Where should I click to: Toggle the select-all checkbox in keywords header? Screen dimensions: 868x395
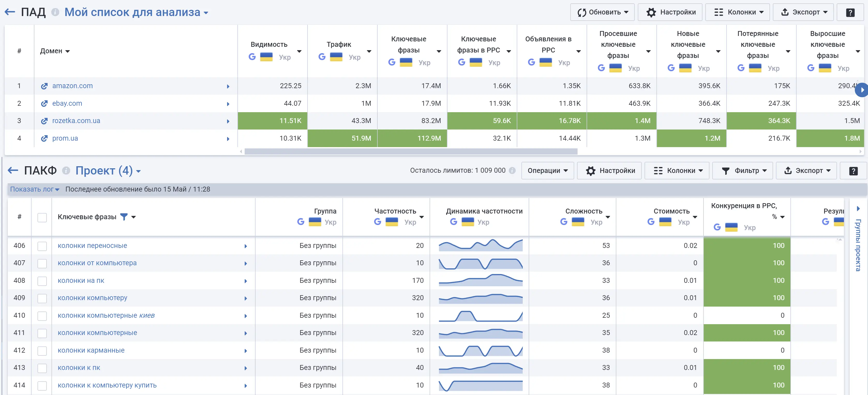[x=42, y=218]
